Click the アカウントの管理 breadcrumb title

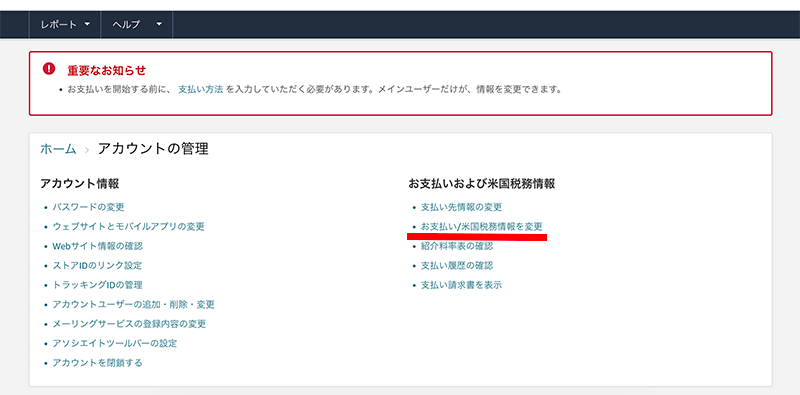pos(153,149)
